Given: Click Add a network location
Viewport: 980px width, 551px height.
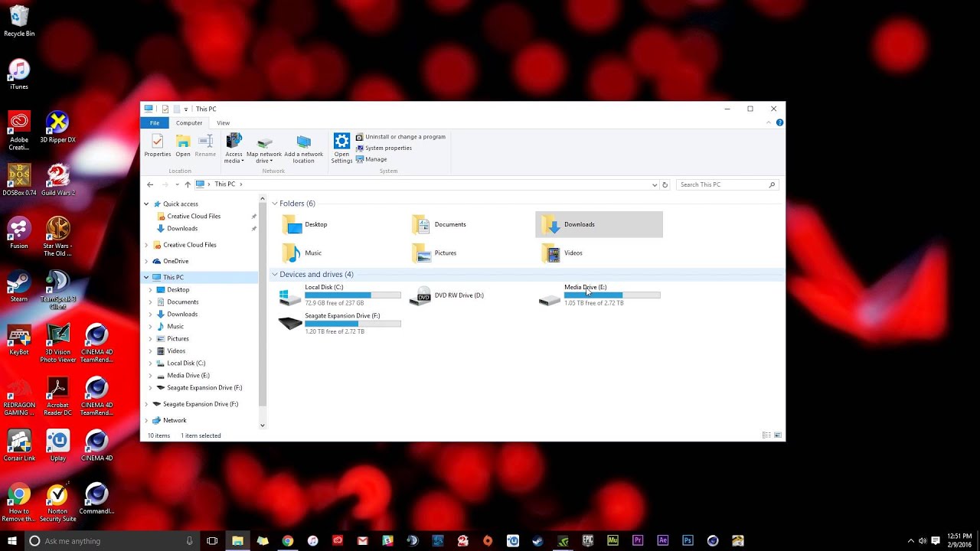Looking at the screenshot, I should tap(303, 148).
